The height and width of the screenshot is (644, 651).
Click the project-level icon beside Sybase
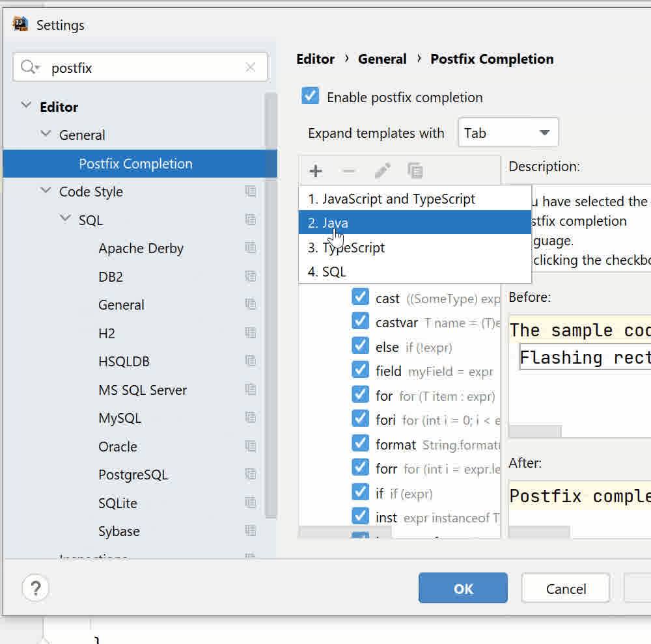(251, 531)
